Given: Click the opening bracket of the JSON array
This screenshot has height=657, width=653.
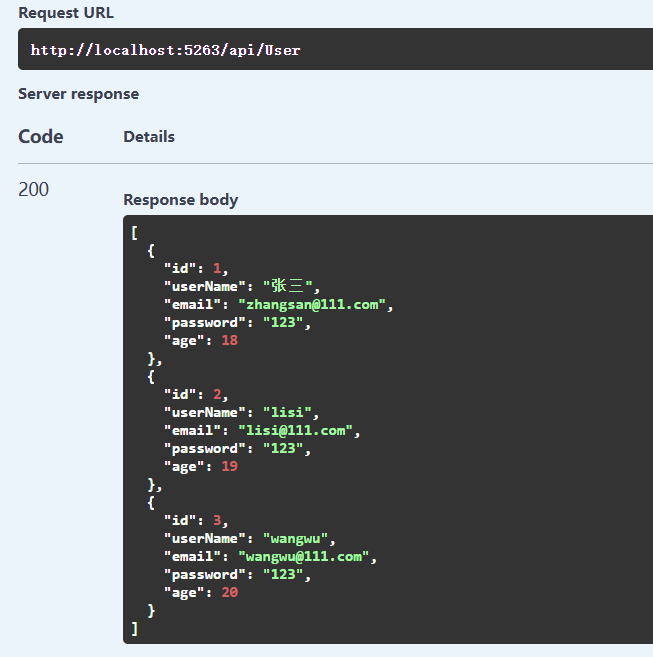Looking at the screenshot, I should pyautogui.click(x=134, y=233).
